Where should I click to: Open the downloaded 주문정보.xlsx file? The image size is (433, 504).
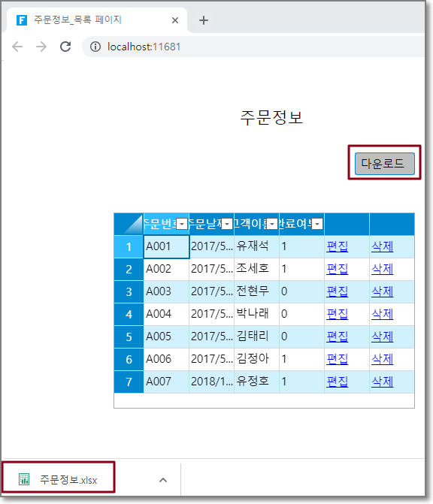click(58, 479)
